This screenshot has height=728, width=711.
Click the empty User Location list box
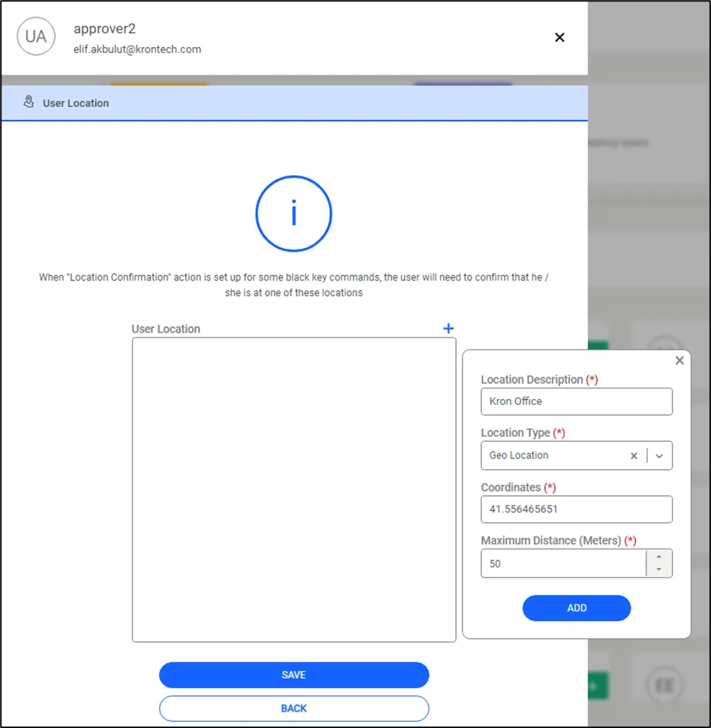[294, 489]
